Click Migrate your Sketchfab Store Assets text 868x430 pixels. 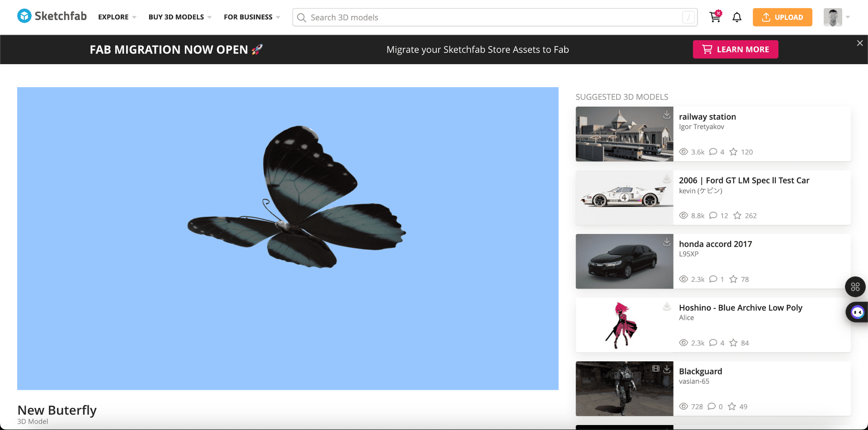[477, 50]
